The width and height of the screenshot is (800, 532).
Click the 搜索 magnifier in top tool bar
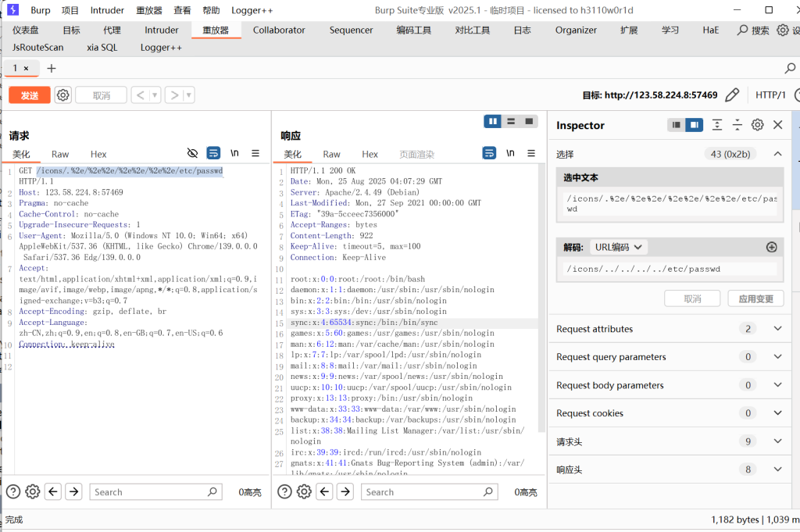[742, 30]
